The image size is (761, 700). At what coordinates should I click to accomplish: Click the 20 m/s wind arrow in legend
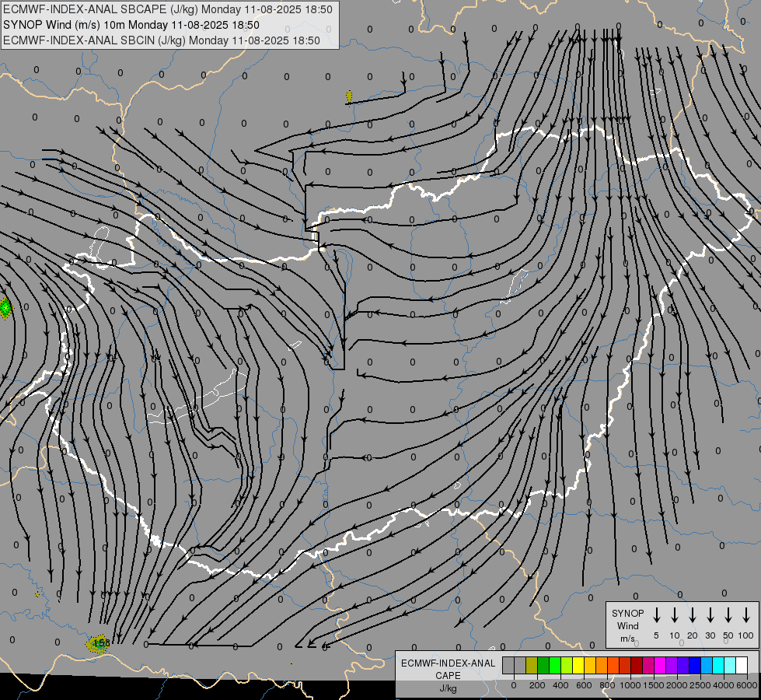click(x=692, y=615)
